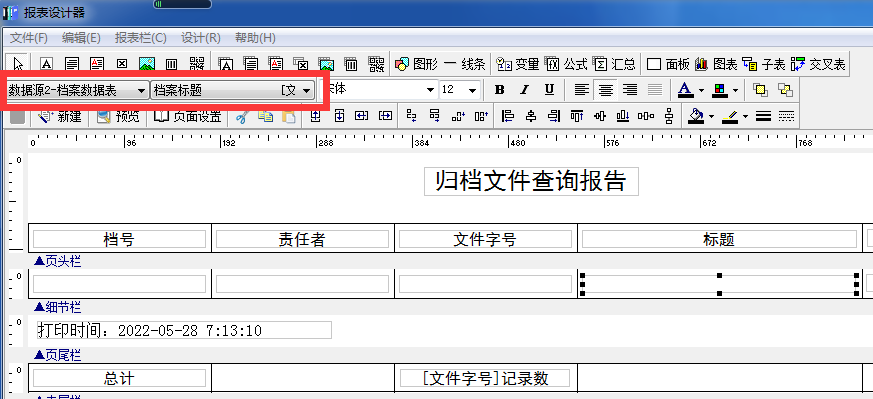Image resolution: width=873 pixels, height=399 pixels.
Task: Select the [文件字号]记录数 summary cell
Action: click(485, 378)
